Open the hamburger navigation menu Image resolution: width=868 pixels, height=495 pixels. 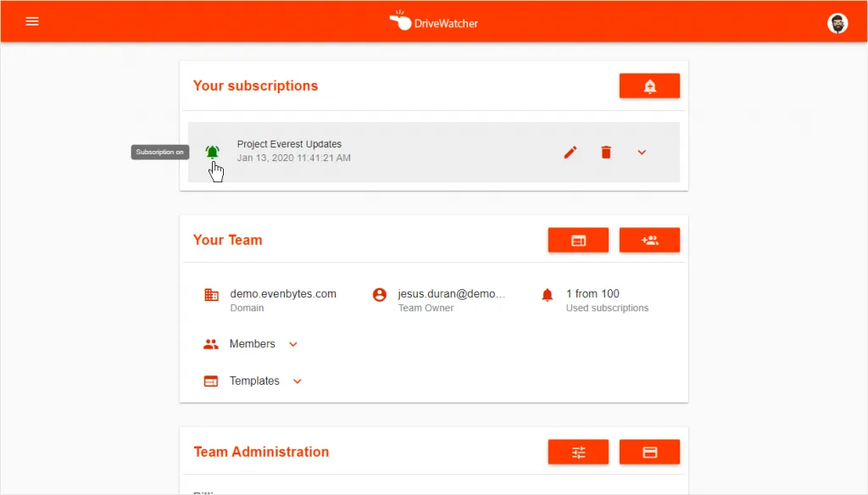coord(32,21)
